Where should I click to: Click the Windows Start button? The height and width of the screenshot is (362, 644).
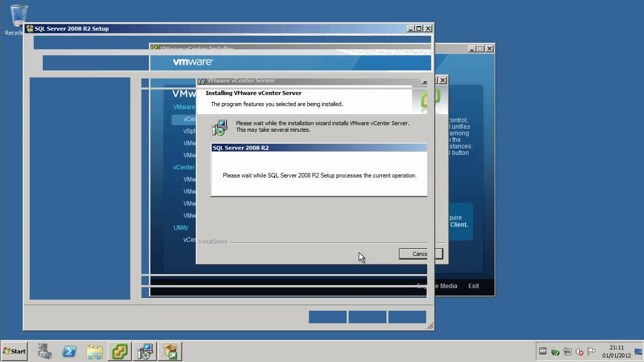click(x=15, y=351)
